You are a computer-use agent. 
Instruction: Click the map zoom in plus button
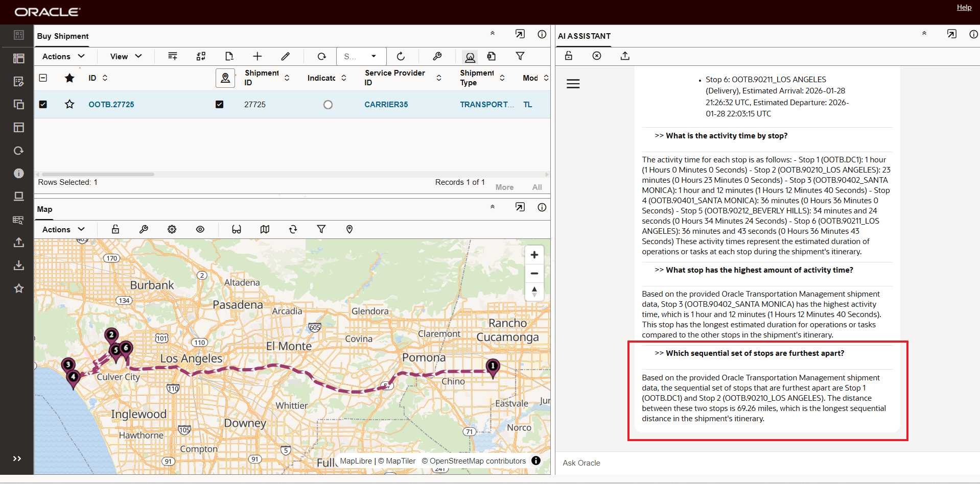tap(534, 255)
